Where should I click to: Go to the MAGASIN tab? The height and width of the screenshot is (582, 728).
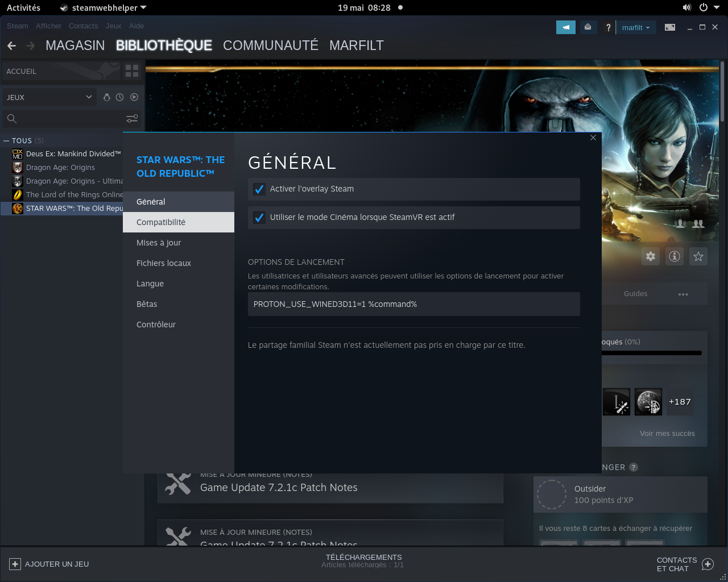pos(75,45)
